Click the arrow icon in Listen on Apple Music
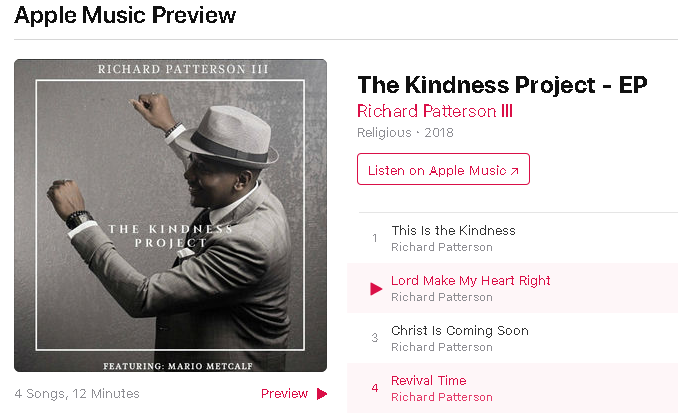 (x=514, y=171)
